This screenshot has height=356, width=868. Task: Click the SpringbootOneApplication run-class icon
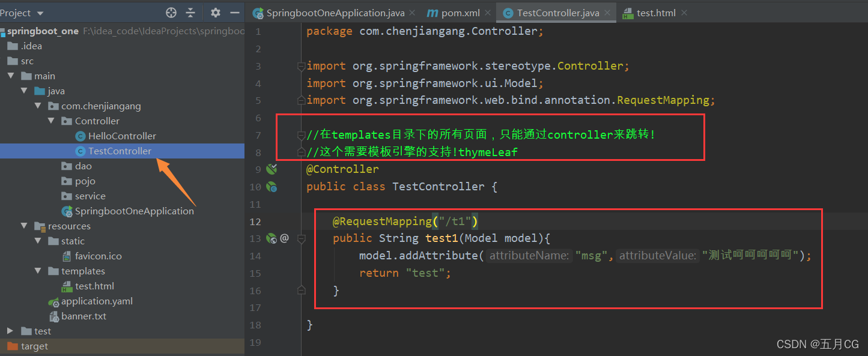click(x=67, y=211)
